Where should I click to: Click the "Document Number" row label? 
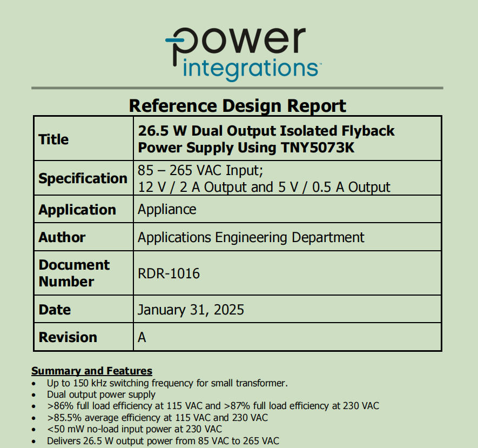(x=74, y=273)
